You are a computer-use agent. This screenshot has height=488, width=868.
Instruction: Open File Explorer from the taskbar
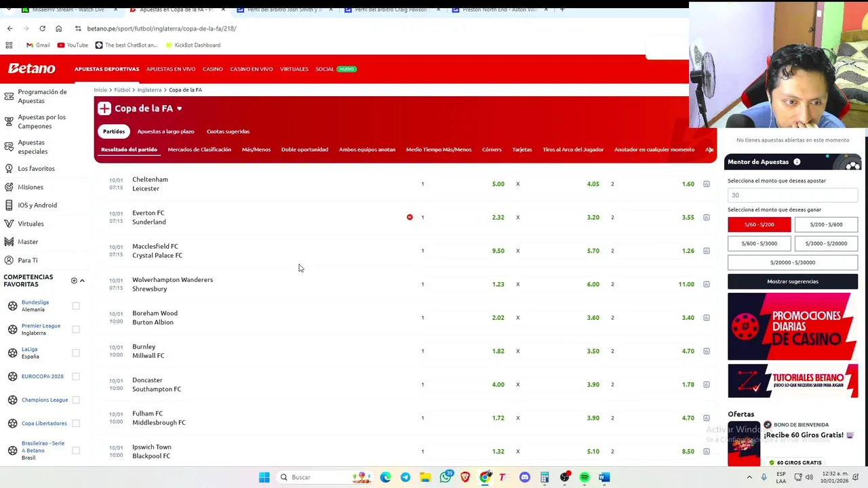[425, 477]
